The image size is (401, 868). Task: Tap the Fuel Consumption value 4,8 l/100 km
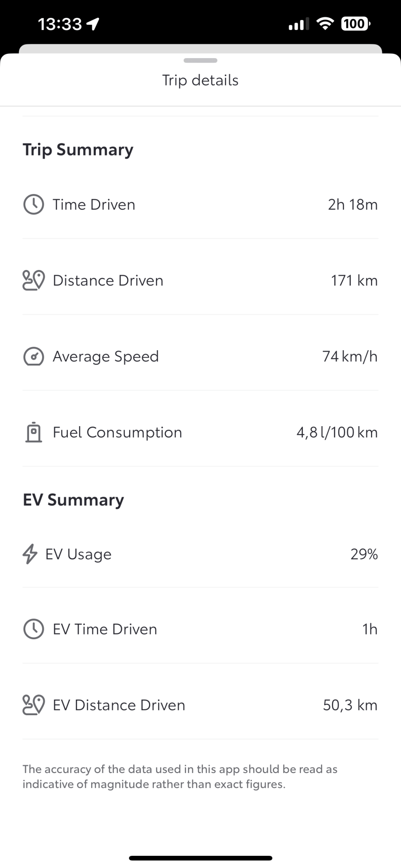tap(337, 432)
